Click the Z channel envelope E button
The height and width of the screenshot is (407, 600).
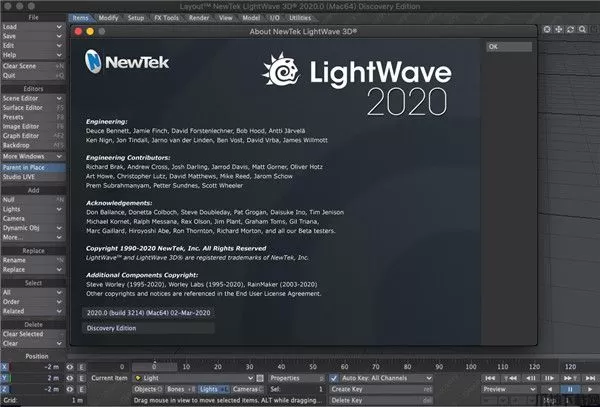(x=82, y=389)
